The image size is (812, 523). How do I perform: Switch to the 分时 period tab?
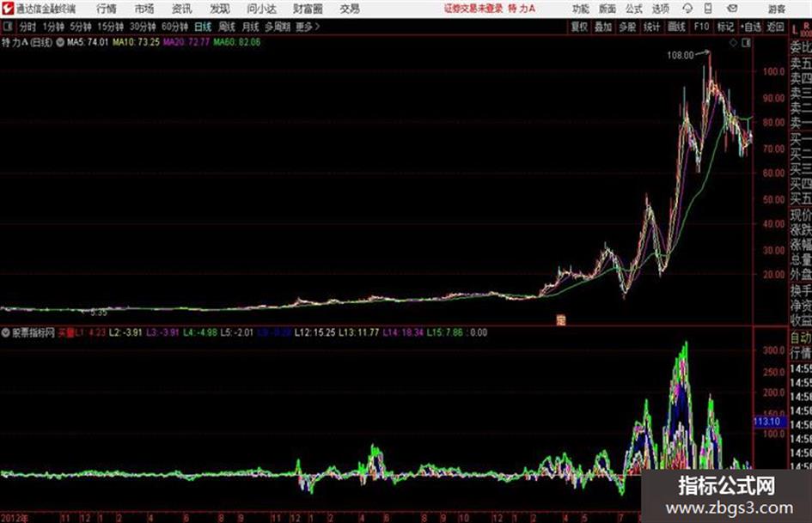point(28,27)
